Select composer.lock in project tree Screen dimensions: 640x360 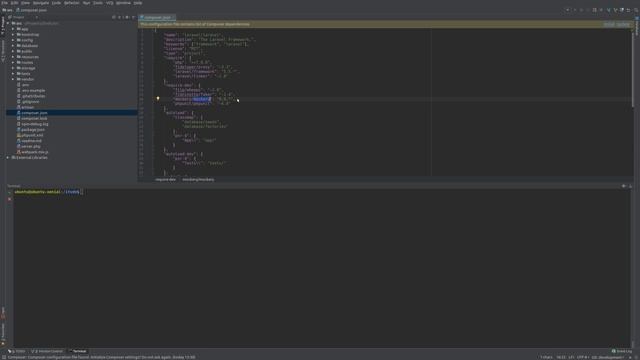[x=34, y=118]
